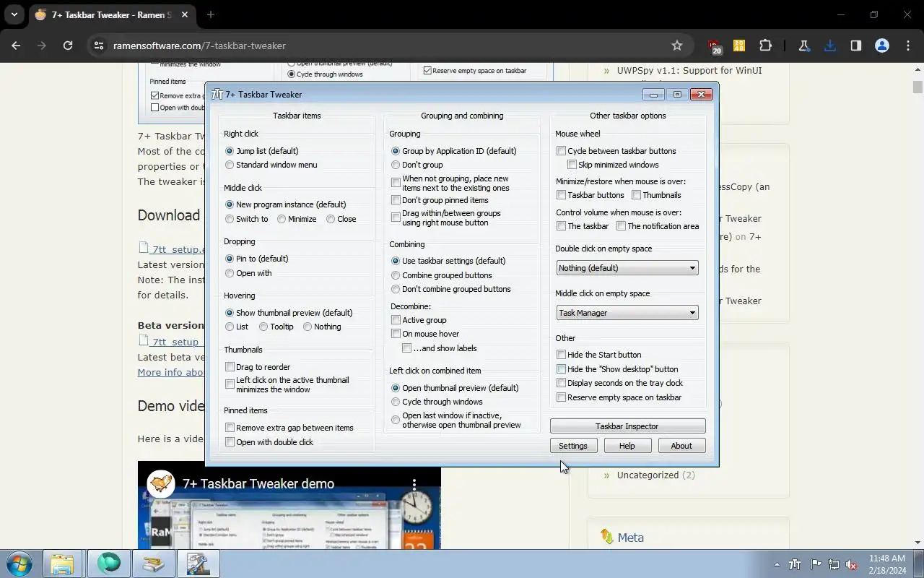The height and width of the screenshot is (578, 924).
Task: Enable Cycle between taskbar buttons
Action: (616, 151)
